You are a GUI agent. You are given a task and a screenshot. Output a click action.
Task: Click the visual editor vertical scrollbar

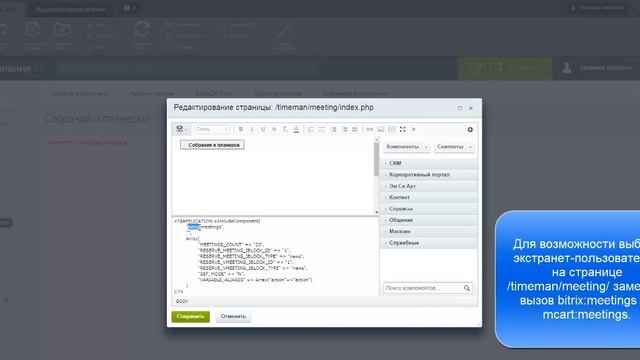point(376,159)
